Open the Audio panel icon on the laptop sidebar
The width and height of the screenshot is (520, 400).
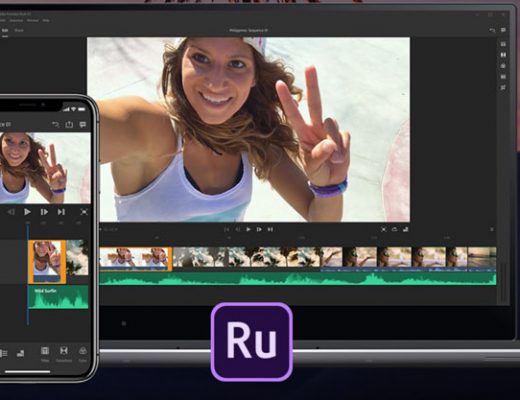pos(503,77)
